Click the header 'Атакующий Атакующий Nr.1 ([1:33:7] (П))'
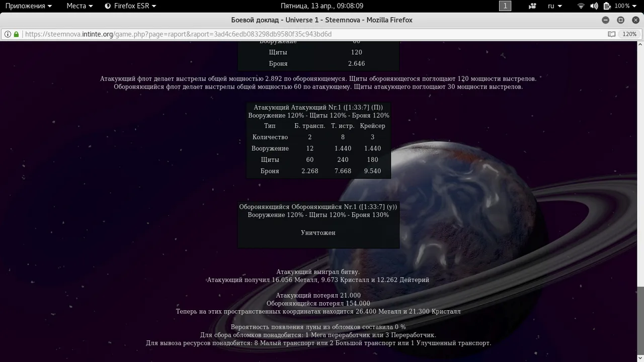This screenshot has width=644, height=362. click(318, 108)
